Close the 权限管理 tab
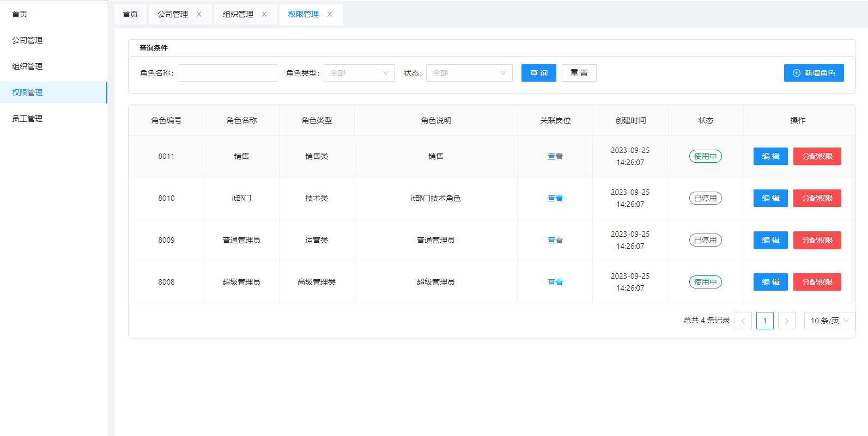 tap(330, 14)
